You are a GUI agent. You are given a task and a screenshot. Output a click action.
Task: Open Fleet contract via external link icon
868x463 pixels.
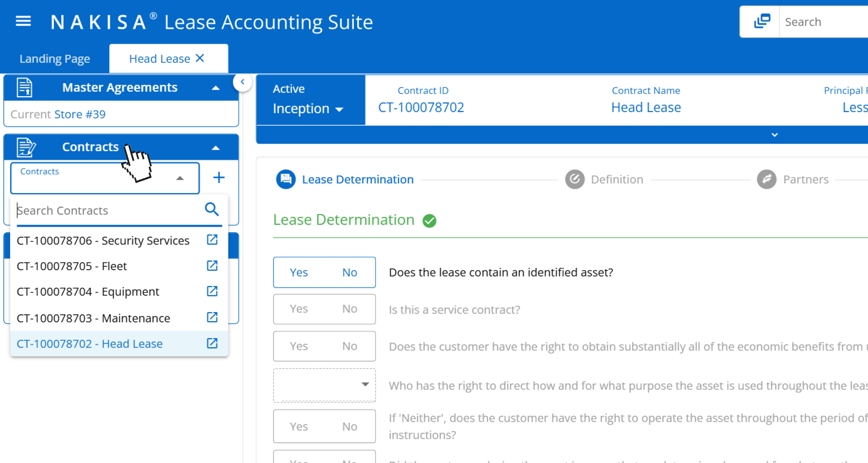(x=212, y=266)
